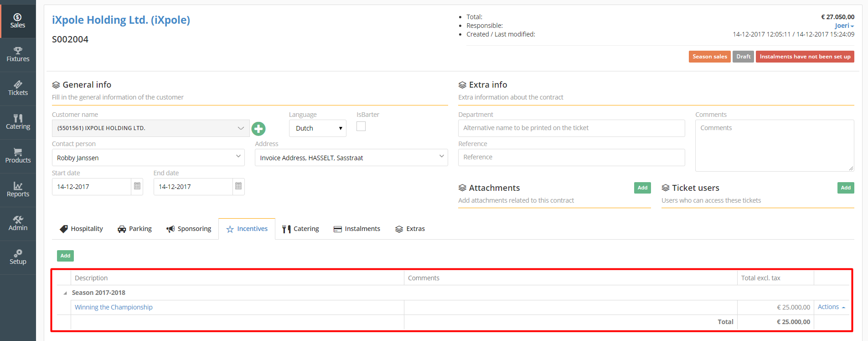This screenshot has height=341, width=868.
Task: Switch to the Instalments tab
Action: pos(357,229)
